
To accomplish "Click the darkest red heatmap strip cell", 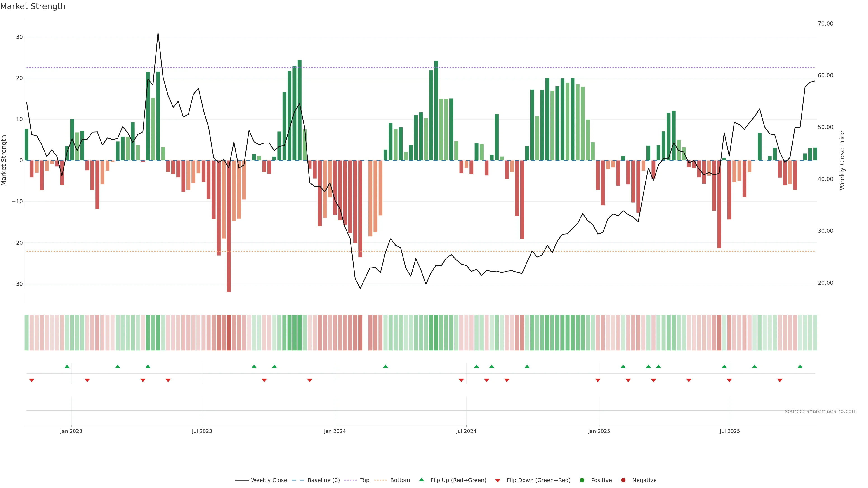I will click(229, 332).
